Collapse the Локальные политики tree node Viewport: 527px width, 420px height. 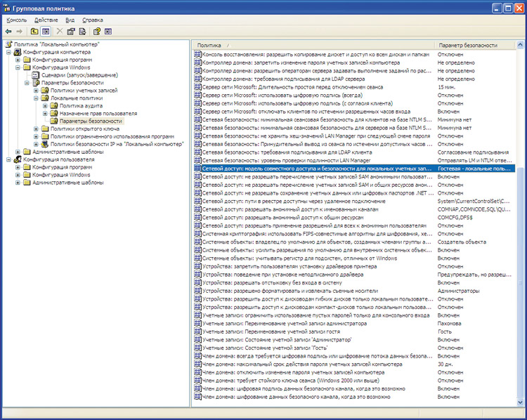point(36,98)
